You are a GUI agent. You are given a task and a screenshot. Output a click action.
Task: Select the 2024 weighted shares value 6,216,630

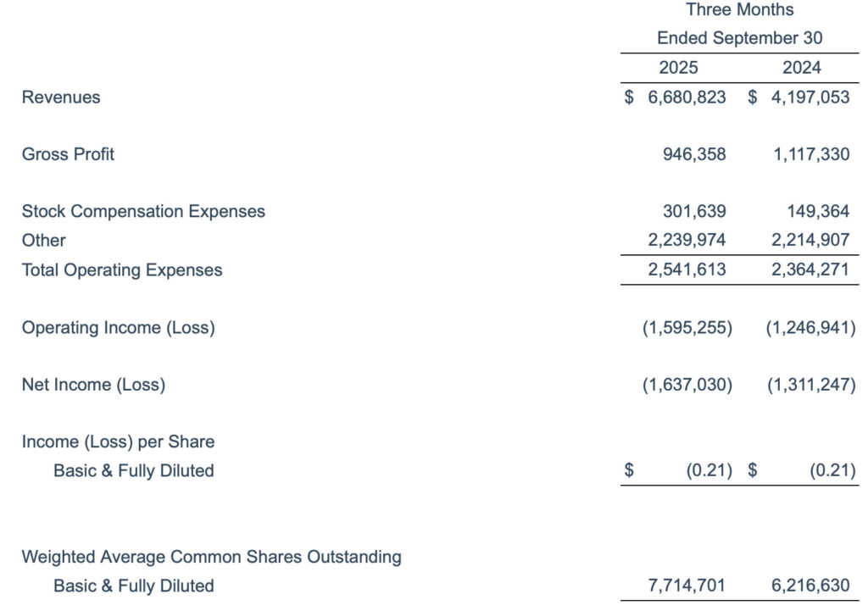[810, 586]
